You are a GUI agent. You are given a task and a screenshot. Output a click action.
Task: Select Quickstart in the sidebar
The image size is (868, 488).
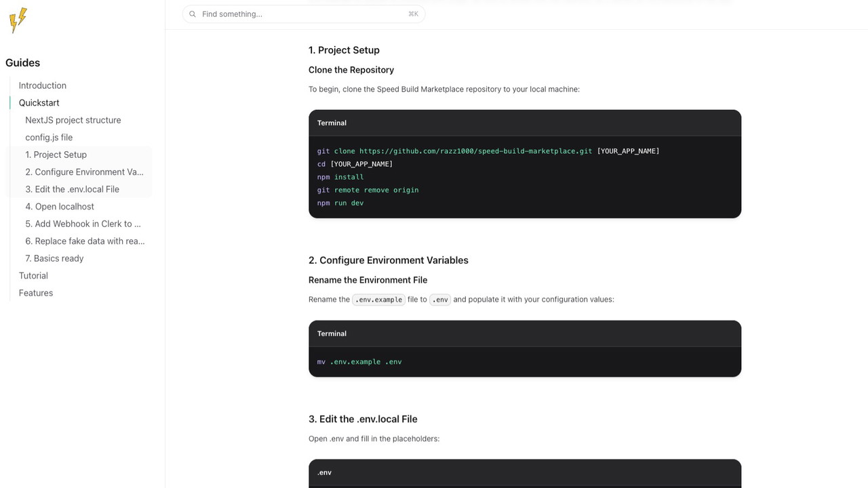click(39, 103)
